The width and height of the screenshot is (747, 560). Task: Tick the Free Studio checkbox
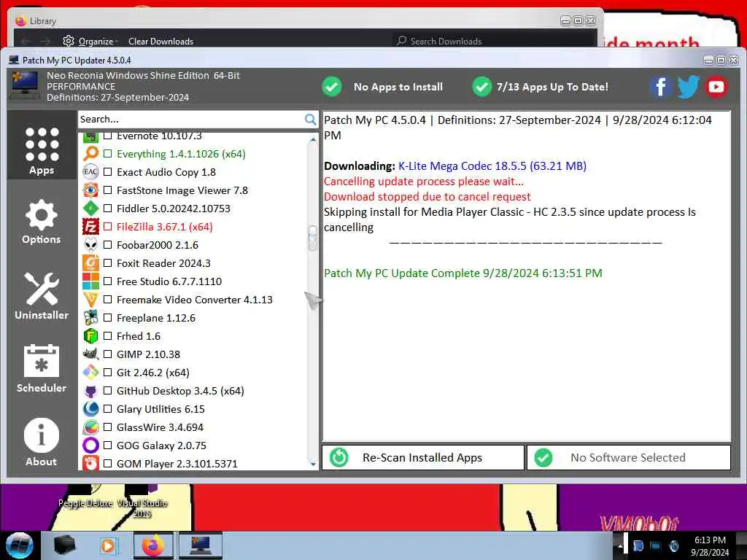(x=108, y=281)
